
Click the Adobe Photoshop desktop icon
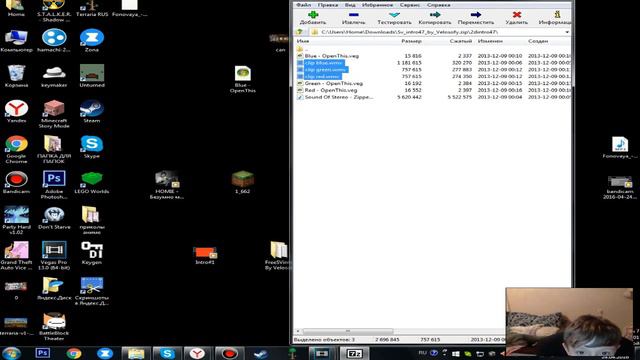coord(54,185)
